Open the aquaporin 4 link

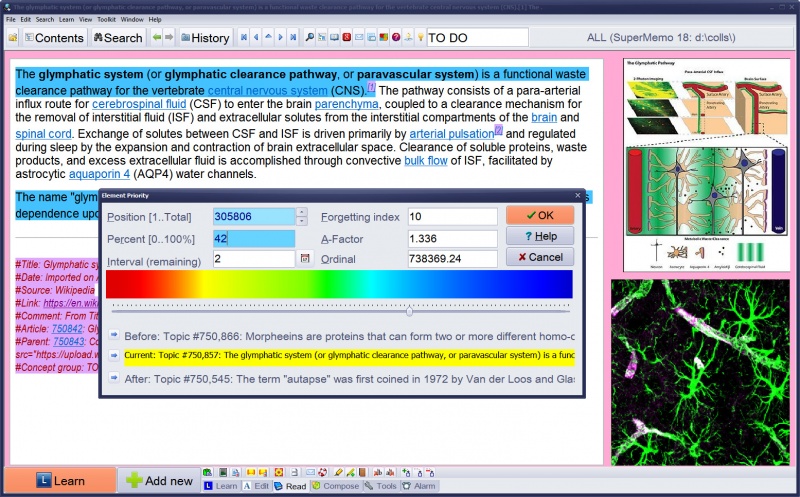tap(99, 174)
